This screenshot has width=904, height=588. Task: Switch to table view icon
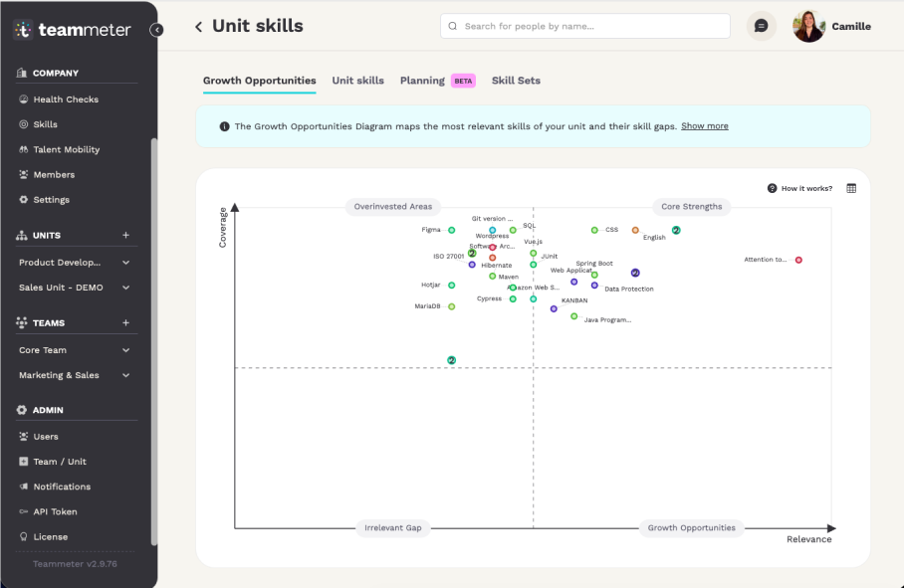point(851,188)
